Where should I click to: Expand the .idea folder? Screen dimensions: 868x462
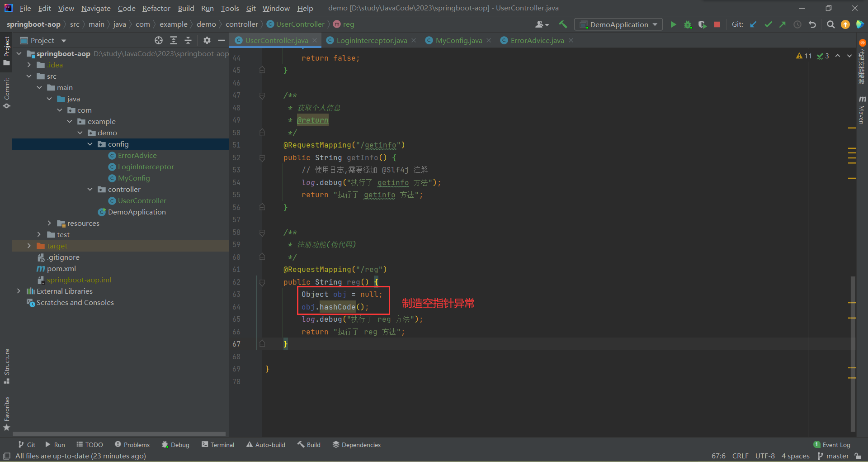[29, 65]
